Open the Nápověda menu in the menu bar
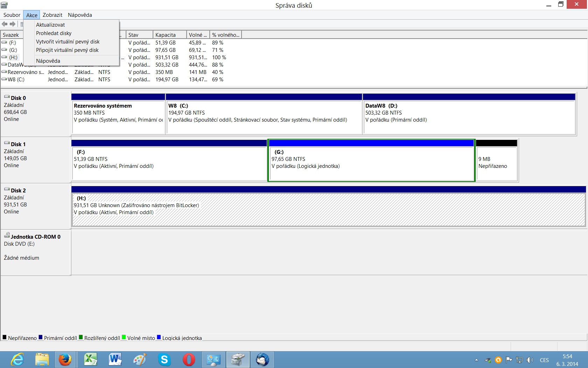This screenshot has width=588, height=368. (x=80, y=15)
